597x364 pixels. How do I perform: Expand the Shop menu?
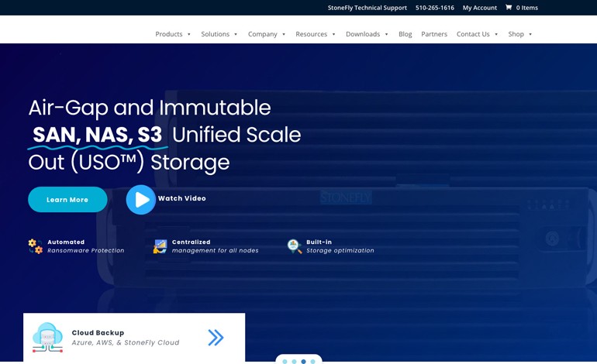click(519, 34)
